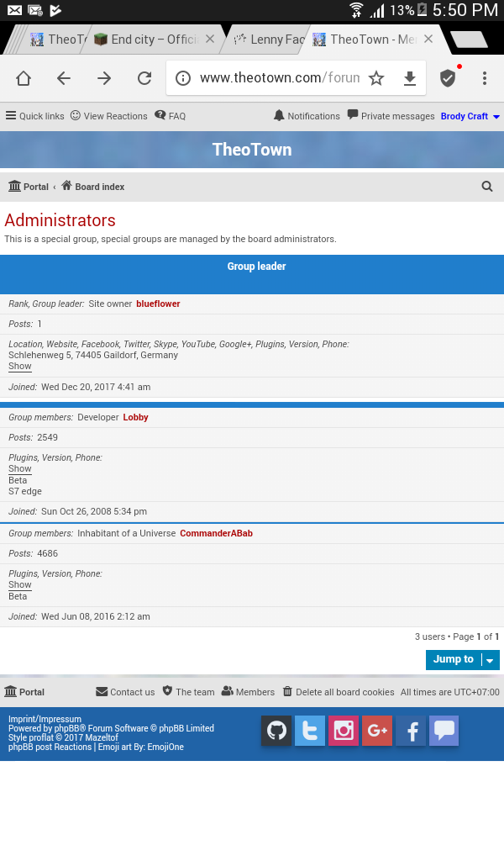
Task: Click 'Joined: Sun Oct 26, 2008 5:34 pm'
Action: (x=77, y=512)
